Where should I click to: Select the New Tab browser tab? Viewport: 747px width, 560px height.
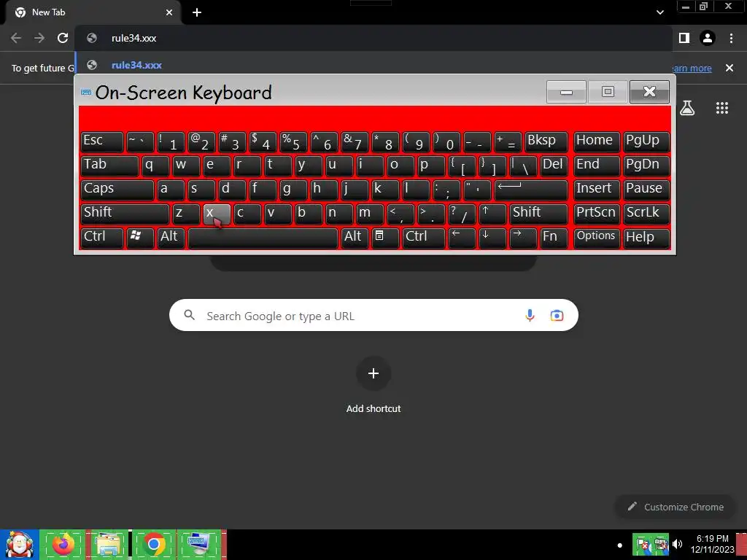[93, 12]
